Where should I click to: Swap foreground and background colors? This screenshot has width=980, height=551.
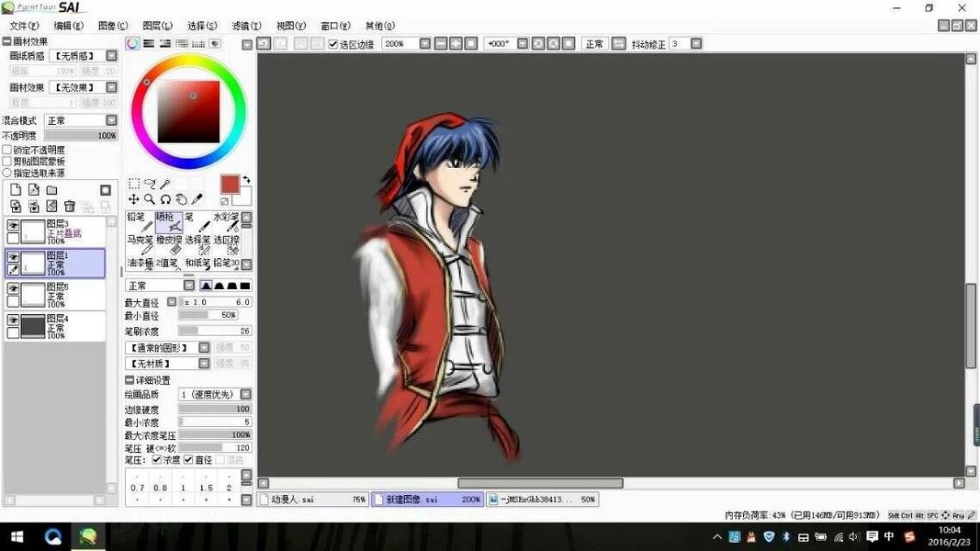click(x=246, y=179)
